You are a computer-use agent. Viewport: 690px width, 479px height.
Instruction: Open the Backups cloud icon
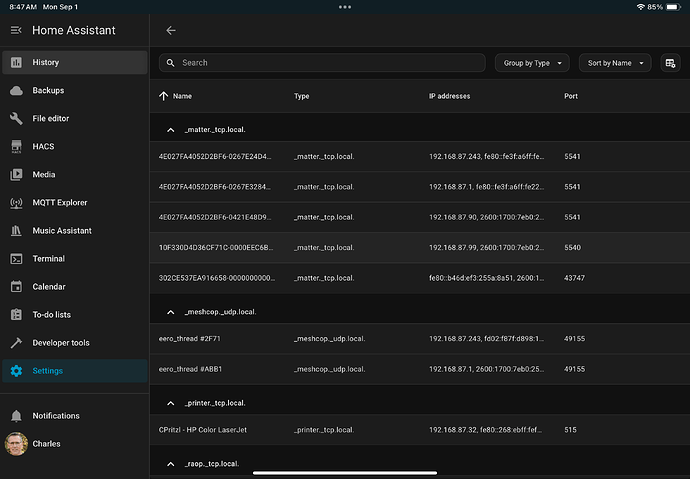pyautogui.click(x=16, y=91)
